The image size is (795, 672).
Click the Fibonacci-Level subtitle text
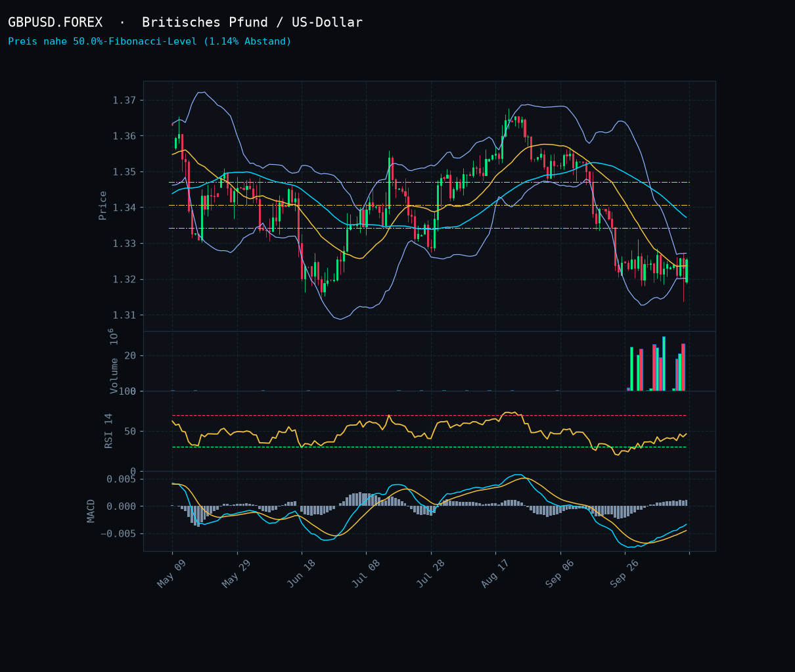tap(150, 41)
